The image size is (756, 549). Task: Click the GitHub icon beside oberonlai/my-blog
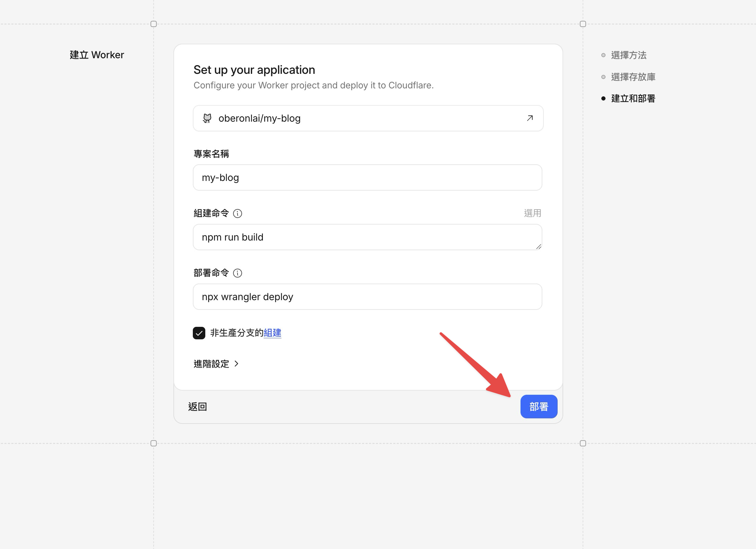(x=208, y=118)
